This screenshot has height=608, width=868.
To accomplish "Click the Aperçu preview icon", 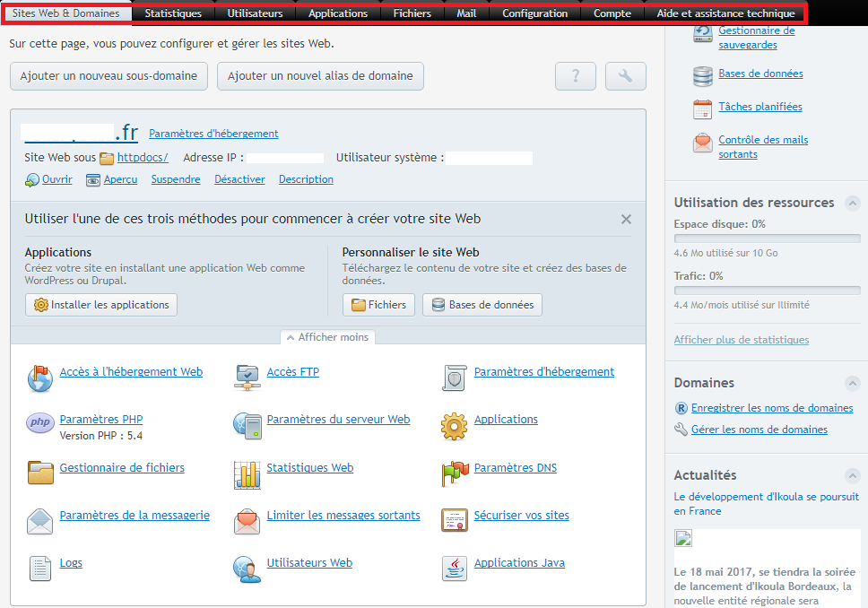I will [x=93, y=180].
